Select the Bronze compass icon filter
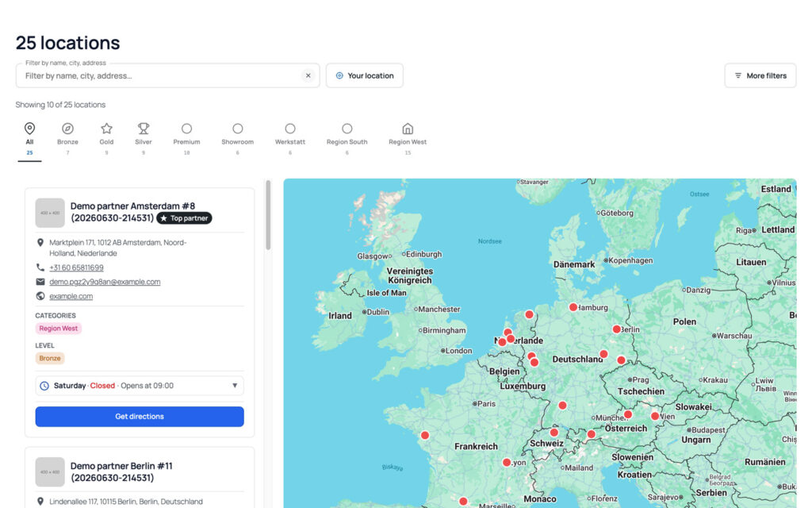The image size is (812, 508). (x=68, y=129)
